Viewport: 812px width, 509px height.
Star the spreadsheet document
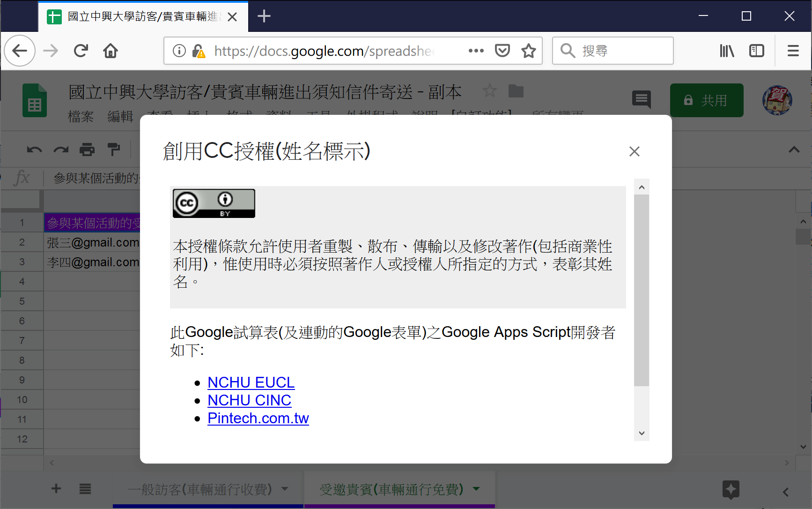coord(490,90)
